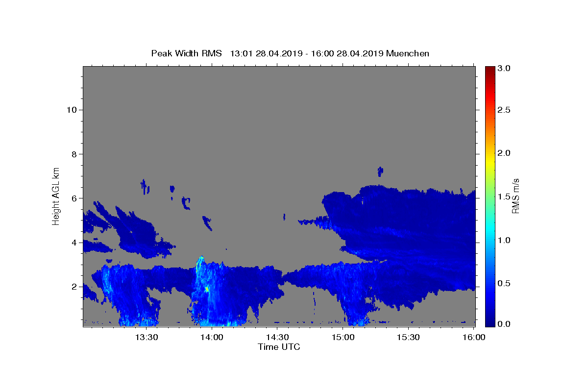Click the 'Height AGL km' axis label
The image size is (588, 392).
click(x=56, y=196)
